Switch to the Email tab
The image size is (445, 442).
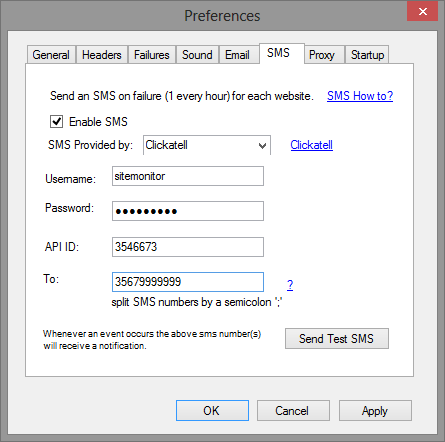click(x=237, y=55)
